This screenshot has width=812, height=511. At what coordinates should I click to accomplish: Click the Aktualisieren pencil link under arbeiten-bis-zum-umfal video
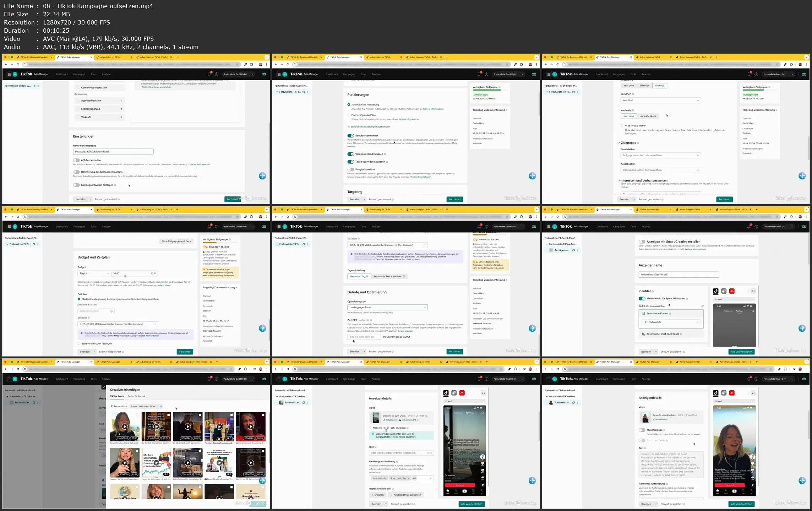tap(390, 420)
